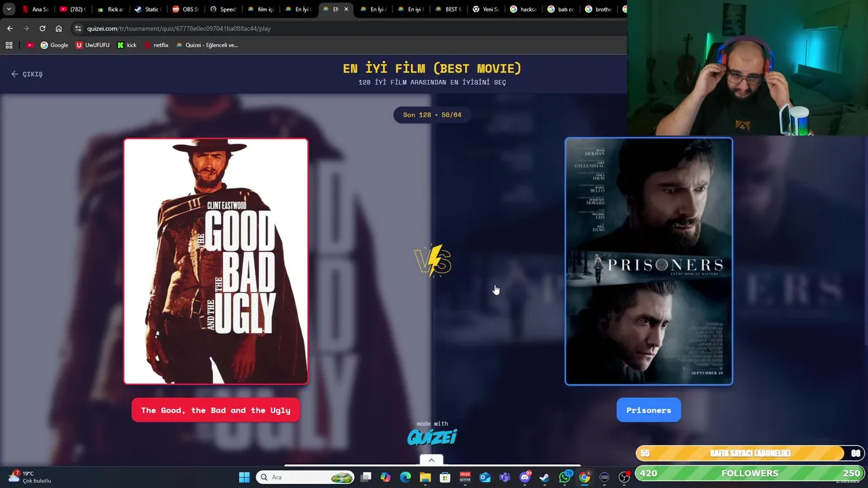Open the apps grid in bookmarks bar
This screenshot has height=488, width=868.
[9, 45]
